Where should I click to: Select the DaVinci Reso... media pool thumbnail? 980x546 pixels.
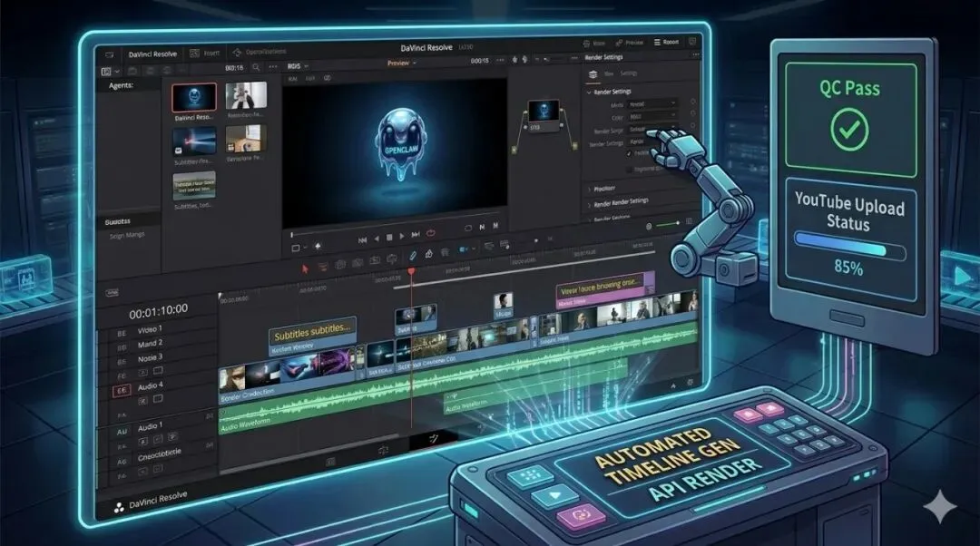(194, 97)
